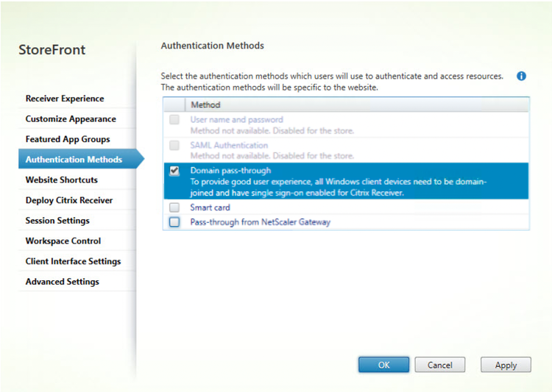Uncheck the Domain pass-through checkbox
This screenshot has height=392, width=552.
[174, 171]
